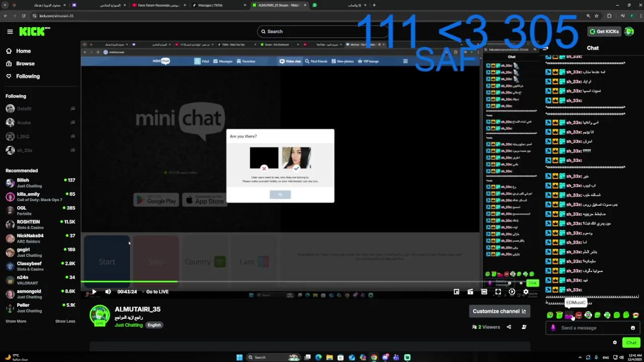Viewport: 644px width, 362px height.
Task: Play the stream video
Action: 94,292
